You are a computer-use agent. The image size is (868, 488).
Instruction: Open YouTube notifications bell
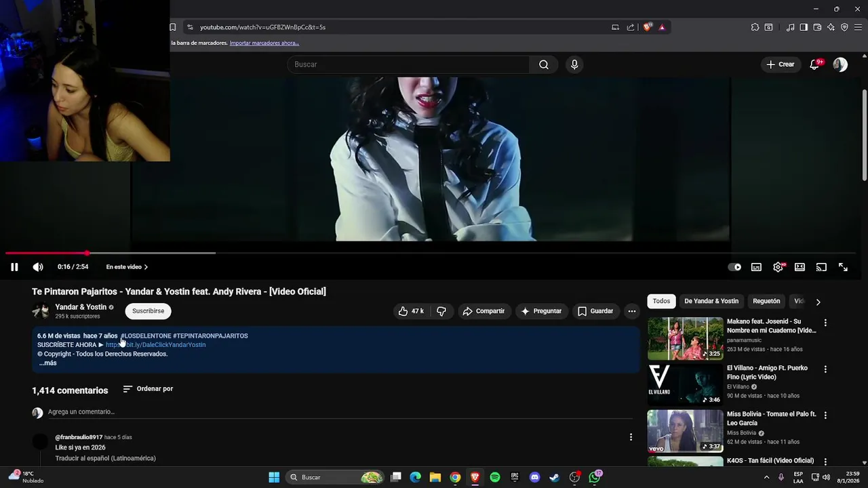[815, 64]
